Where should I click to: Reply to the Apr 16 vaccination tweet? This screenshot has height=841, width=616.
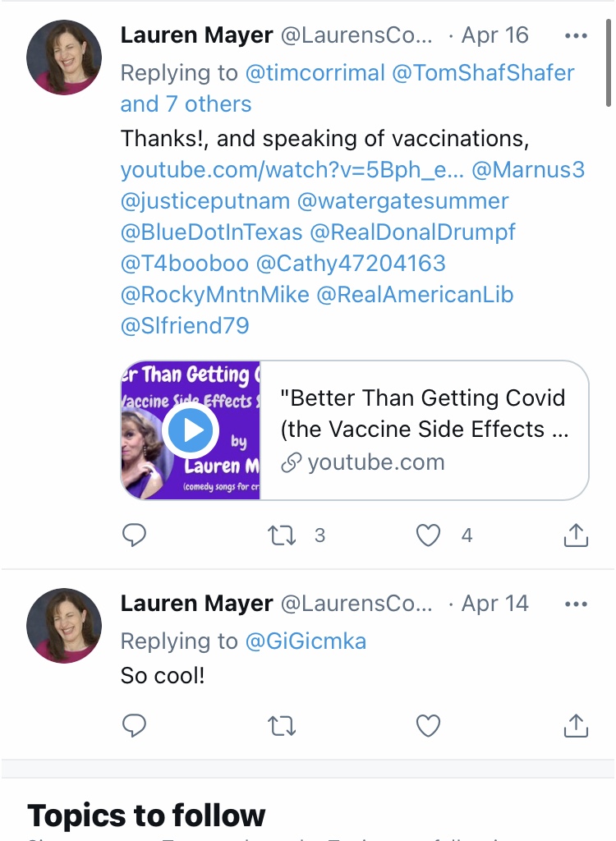click(134, 535)
